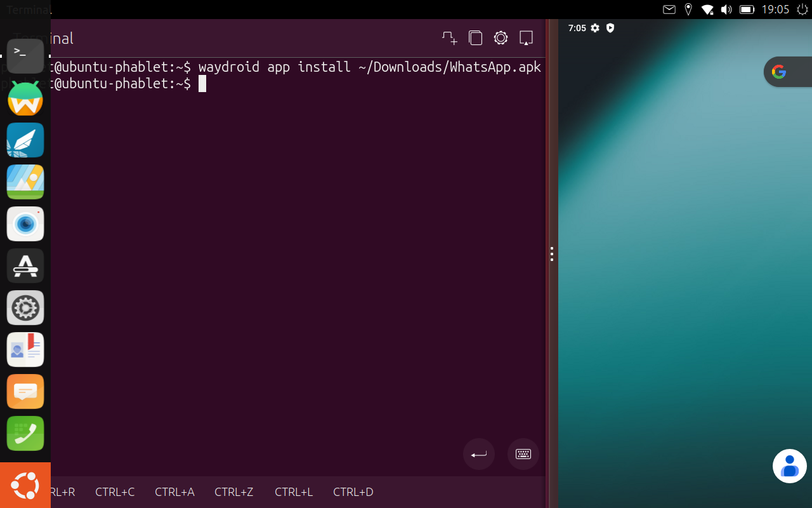The image size is (812, 508).
Task: Open the Ubuntu app drawer button
Action: click(25, 485)
